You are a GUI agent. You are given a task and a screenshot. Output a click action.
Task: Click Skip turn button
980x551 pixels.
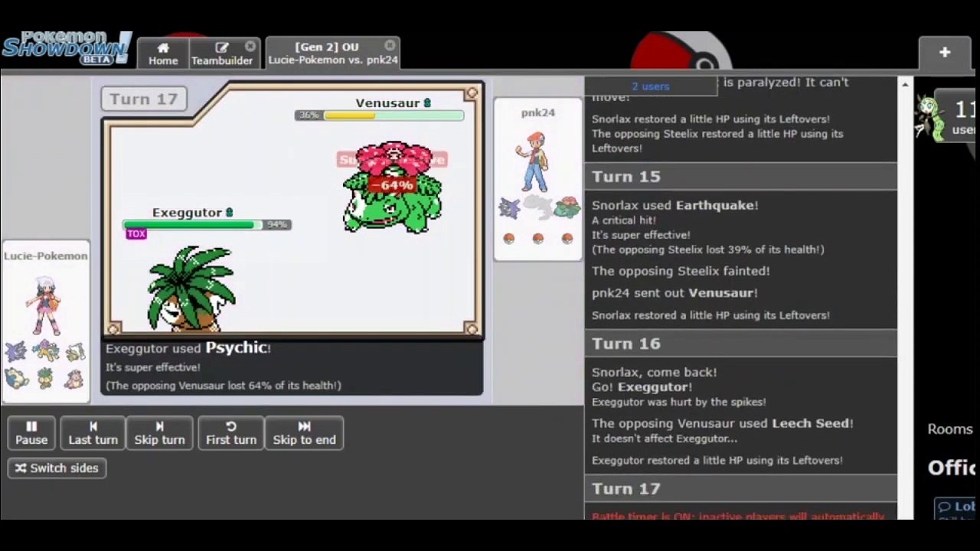(x=159, y=433)
